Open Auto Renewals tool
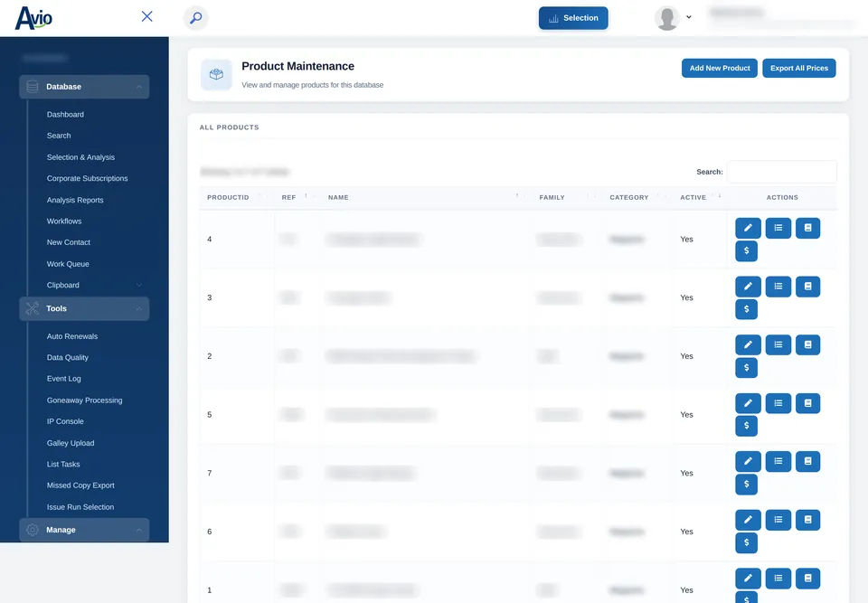The width and height of the screenshot is (868, 603). pyautogui.click(x=72, y=336)
